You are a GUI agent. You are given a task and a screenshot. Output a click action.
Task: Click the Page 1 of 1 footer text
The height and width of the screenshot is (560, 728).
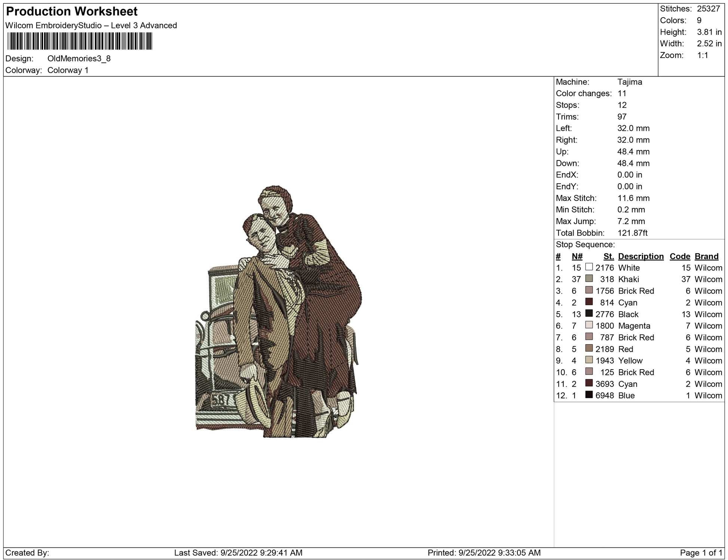(700, 553)
